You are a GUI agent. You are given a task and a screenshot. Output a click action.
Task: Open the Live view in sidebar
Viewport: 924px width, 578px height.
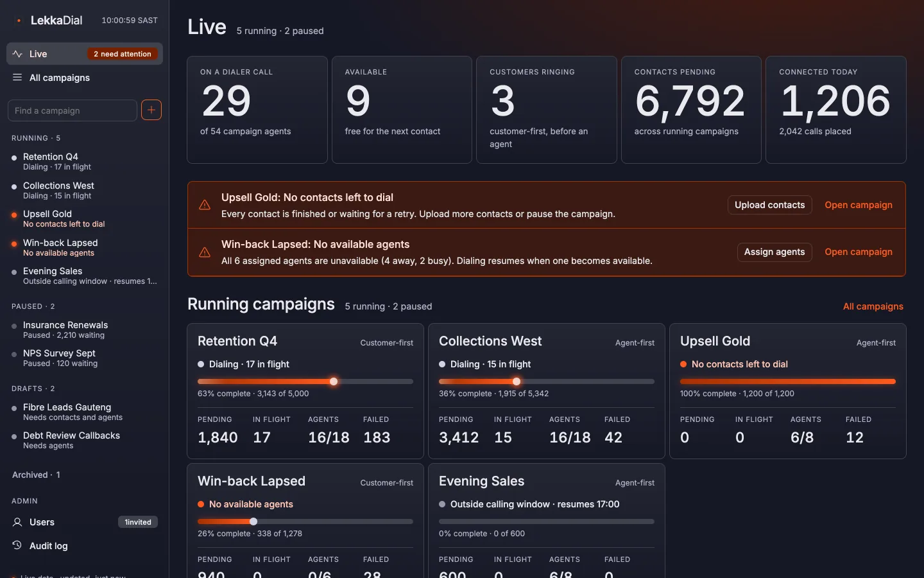[85, 54]
